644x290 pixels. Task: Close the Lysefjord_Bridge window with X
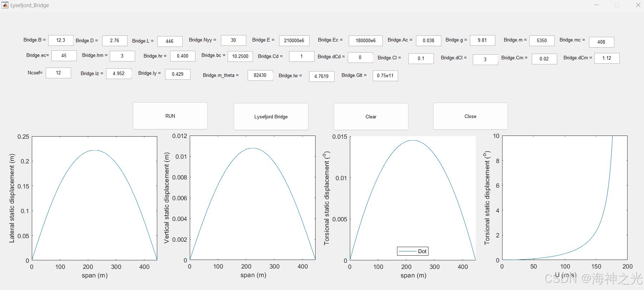point(638,5)
